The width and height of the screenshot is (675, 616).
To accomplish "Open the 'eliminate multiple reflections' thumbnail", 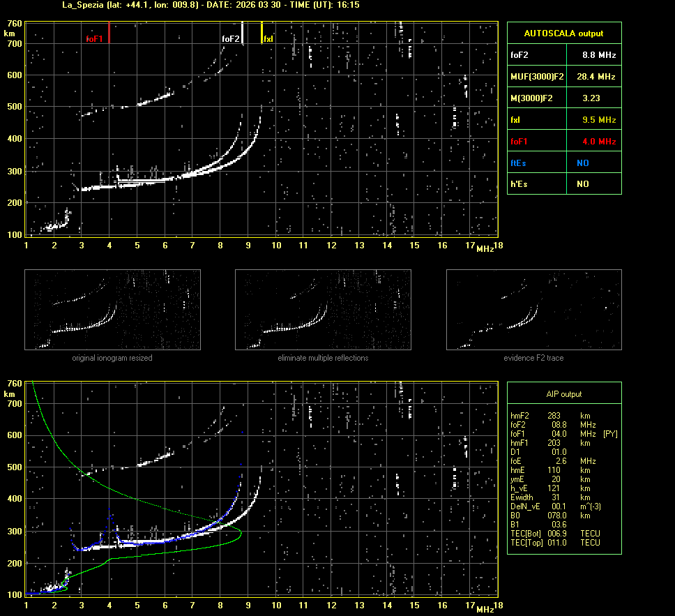I will coord(323,310).
